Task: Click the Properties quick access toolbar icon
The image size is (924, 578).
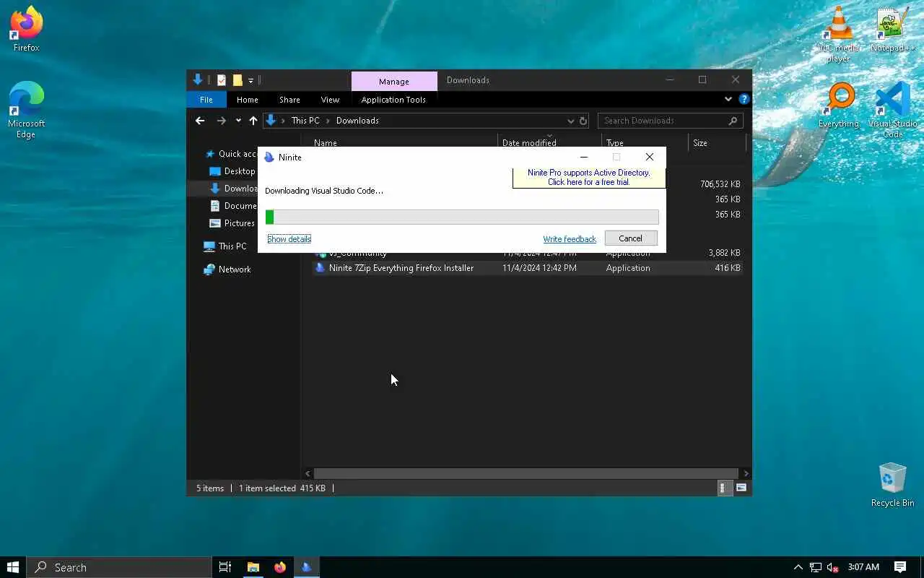Action: click(222, 80)
